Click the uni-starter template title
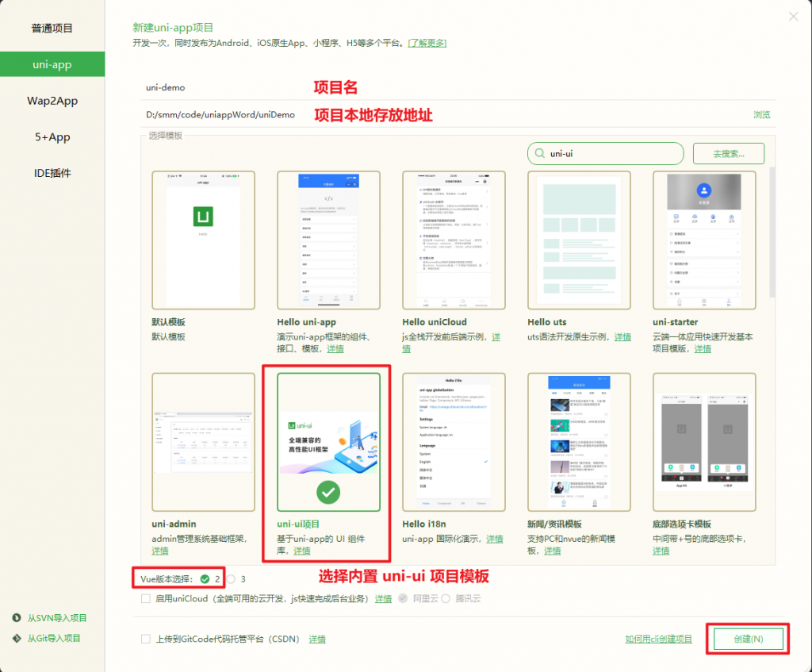This screenshot has width=812, height=672. tap(676, 322)
